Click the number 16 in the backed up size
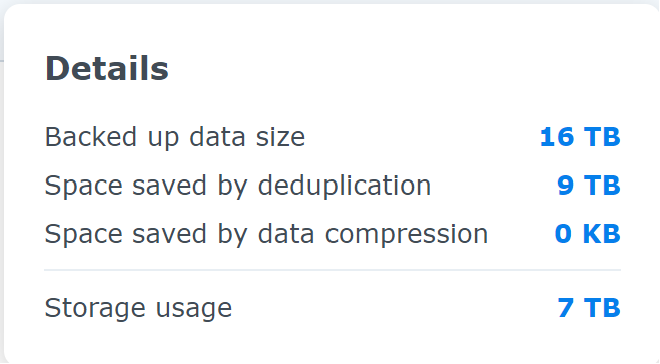Viewport: 660px width, 364px height. pos(556,137)
